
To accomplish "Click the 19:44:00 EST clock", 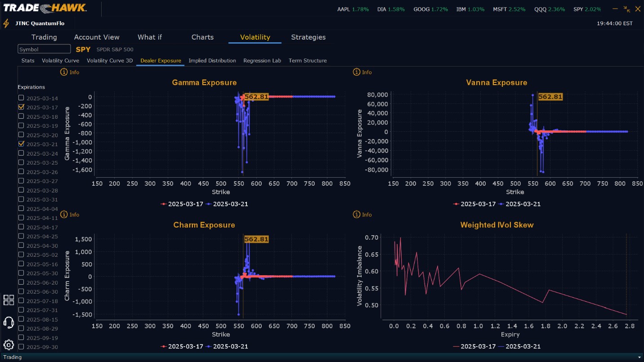I will pyautogui.click(x=614, y=23).
